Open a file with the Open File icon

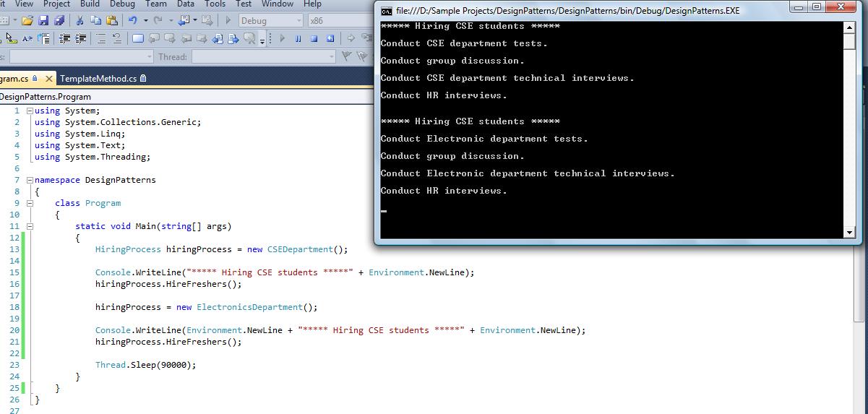coord(27,21)
